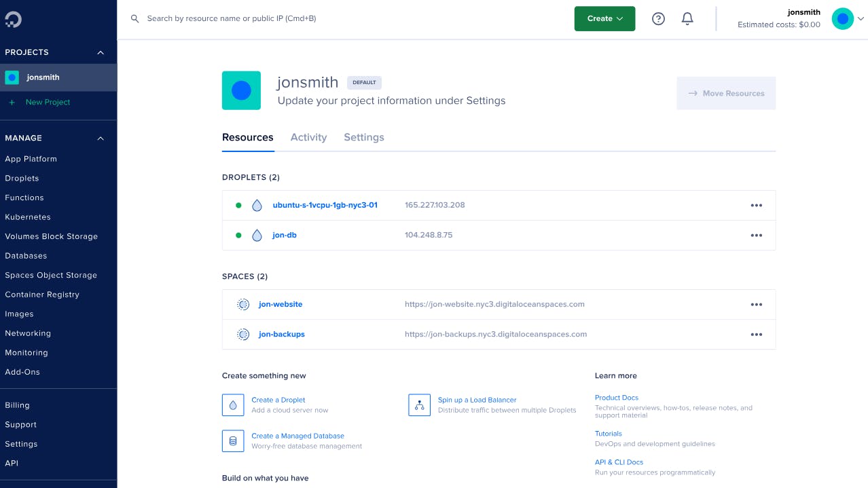This screenshot has height=488, width=868.
Task: Switch to the Activity tab
Action: tap(308, 137)
